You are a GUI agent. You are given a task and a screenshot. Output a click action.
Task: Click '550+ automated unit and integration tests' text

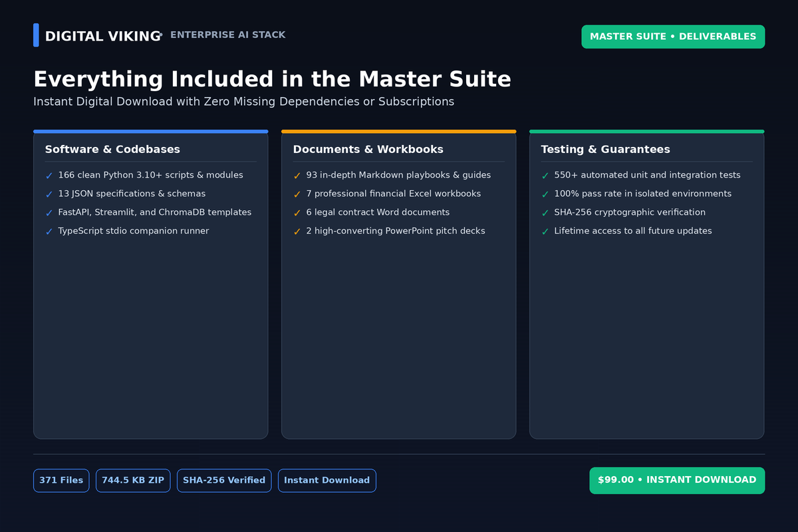pos(647,175)
